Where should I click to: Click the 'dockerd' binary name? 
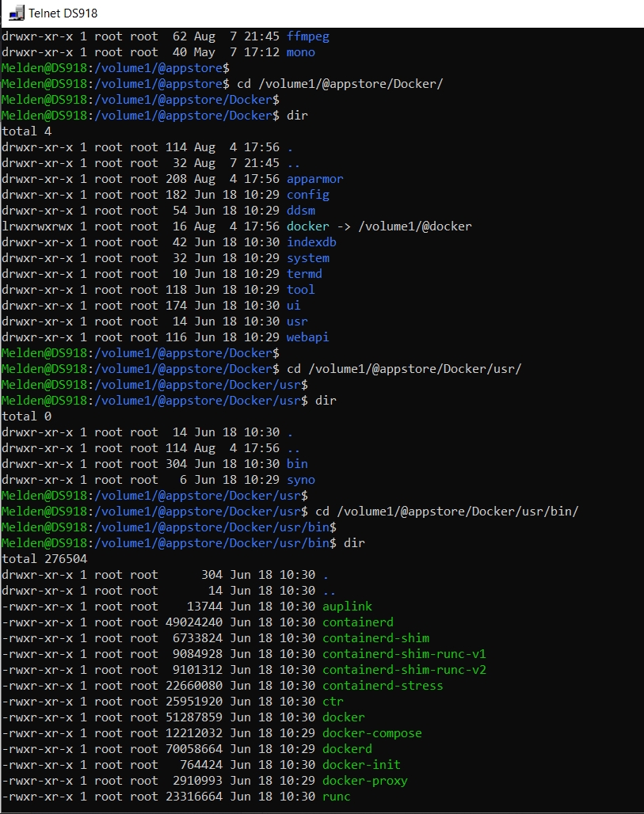(348, 749)
